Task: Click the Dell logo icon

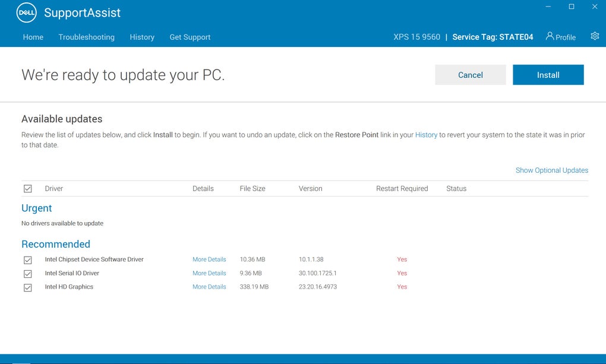Action: click(x=27, y=12)
